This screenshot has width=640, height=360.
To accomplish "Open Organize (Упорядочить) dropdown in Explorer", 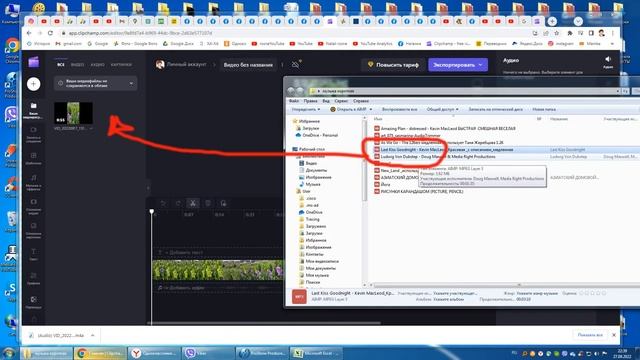I will tap(306, 109).
